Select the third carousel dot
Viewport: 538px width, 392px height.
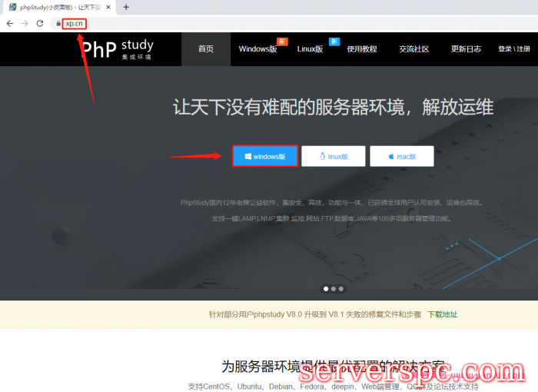click(341, 289)
